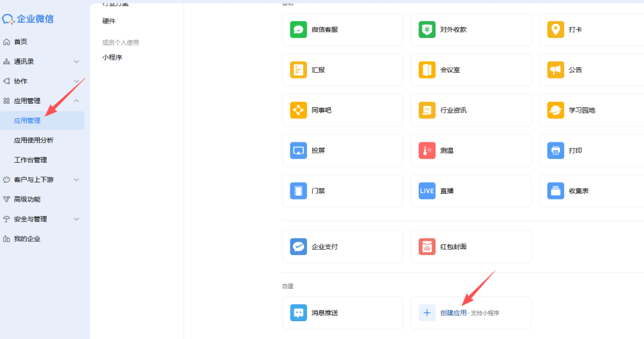
Task: Click the 收集表 label
Action: click(578, 191)
